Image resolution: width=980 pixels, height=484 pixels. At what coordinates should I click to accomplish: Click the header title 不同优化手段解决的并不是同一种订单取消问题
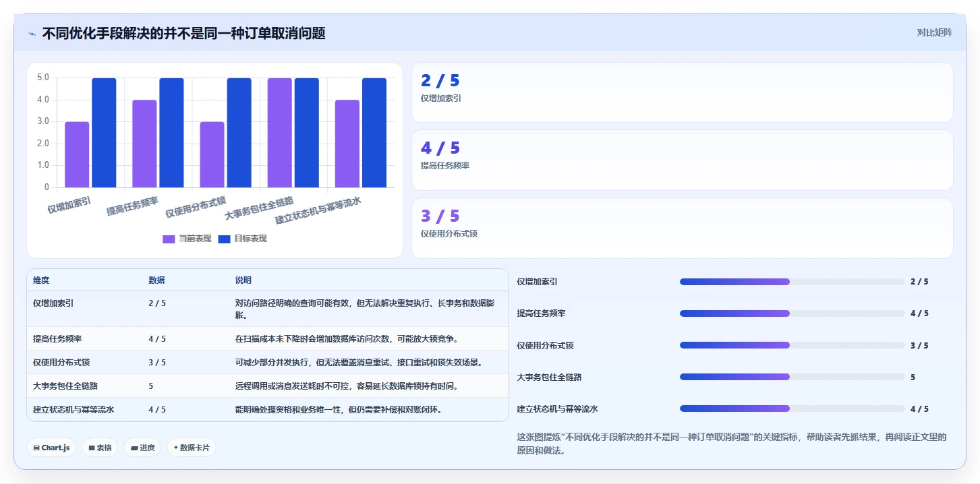tap(183, 33)
